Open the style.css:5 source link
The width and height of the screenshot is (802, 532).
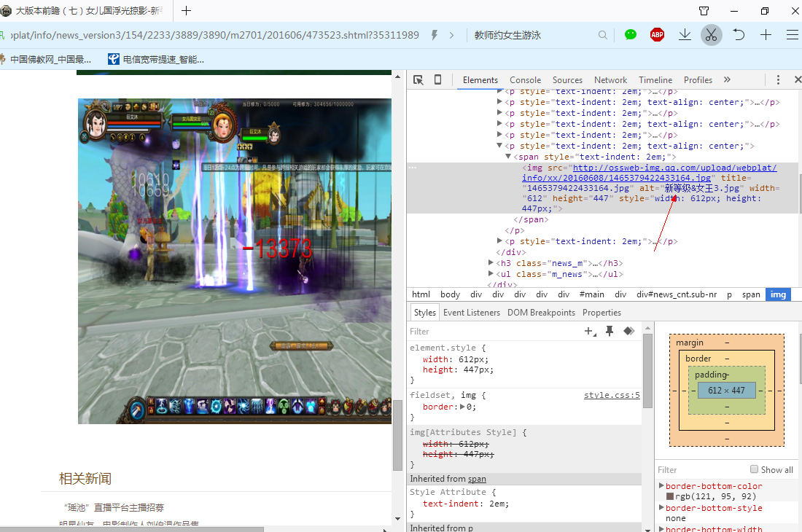(612, 395)
